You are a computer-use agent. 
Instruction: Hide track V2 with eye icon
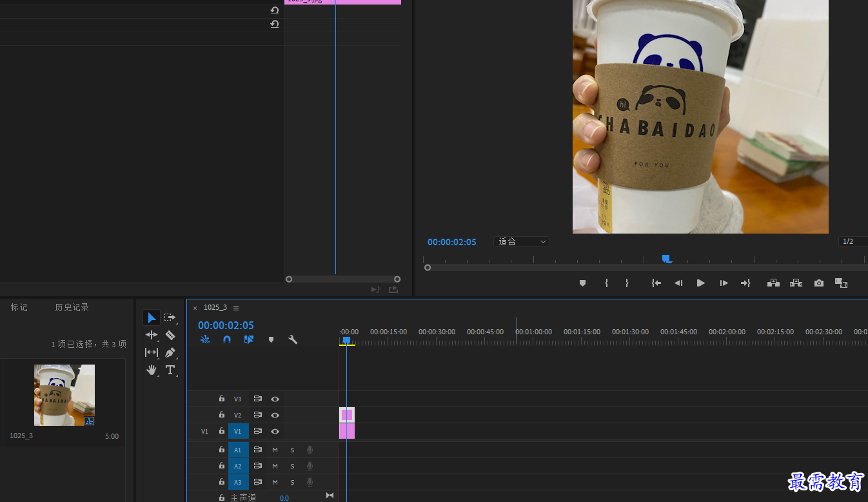275,416
